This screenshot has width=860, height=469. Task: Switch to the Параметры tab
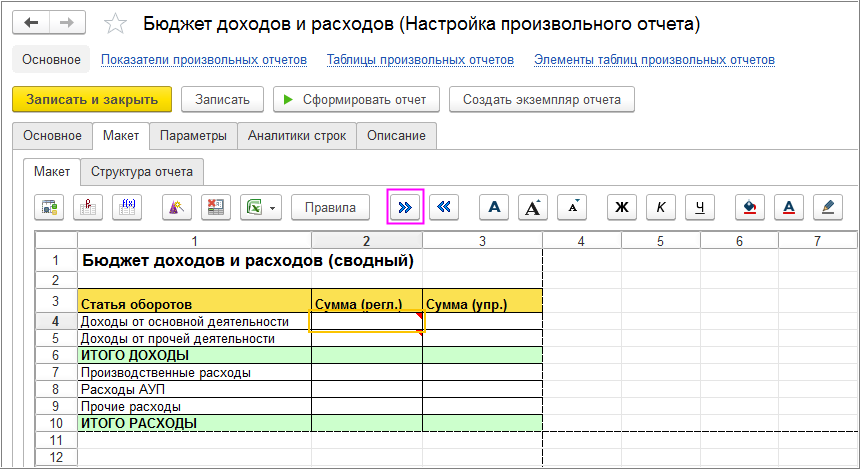193,135
